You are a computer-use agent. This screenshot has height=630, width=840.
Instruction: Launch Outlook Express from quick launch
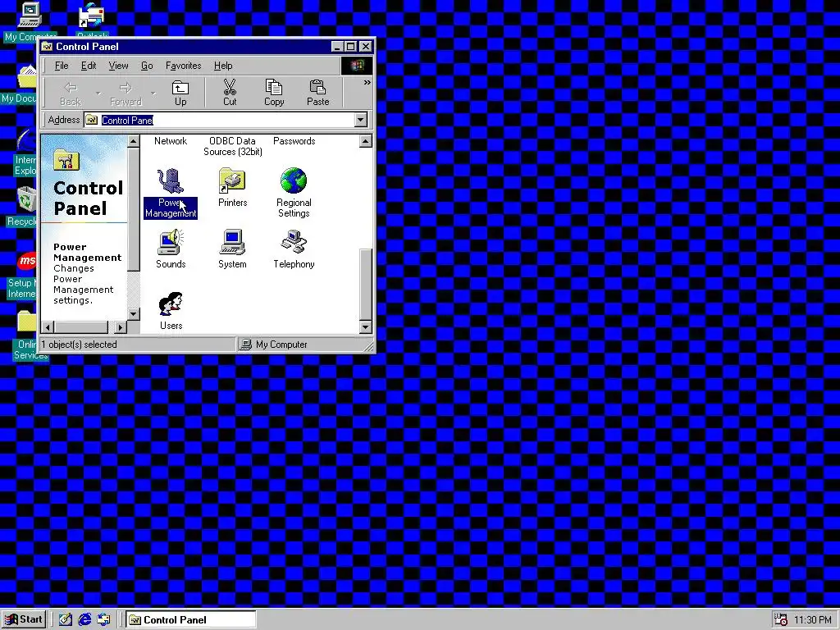104,619
